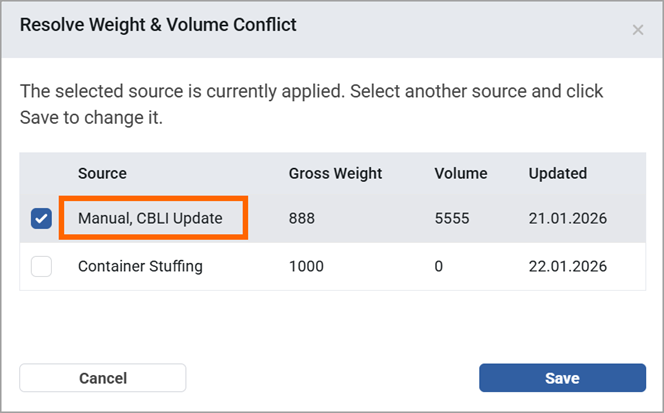Click the Volume column header
Viewport: 664px width, 413px height.
pos(461,173)
